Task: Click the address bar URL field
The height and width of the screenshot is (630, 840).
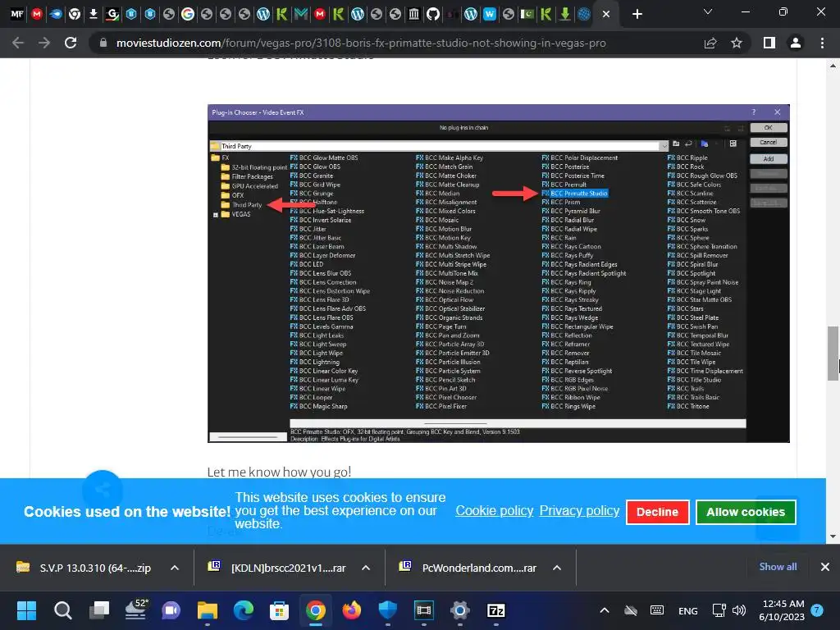Action: 361,43
